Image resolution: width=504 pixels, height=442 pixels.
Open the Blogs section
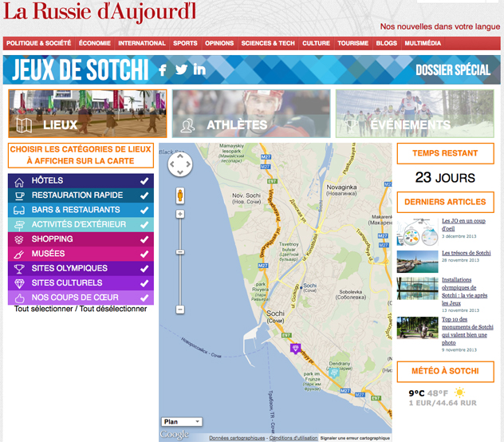[386, 43]
